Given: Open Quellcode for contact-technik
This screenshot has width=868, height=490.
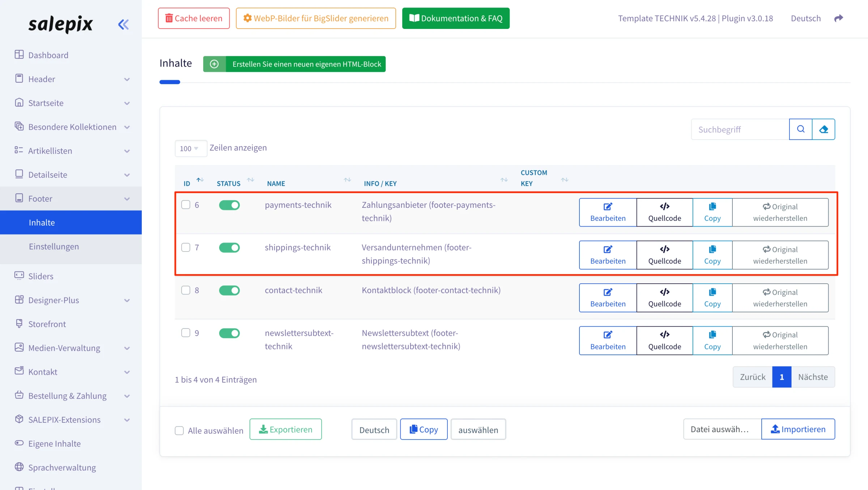Looking at the screenshot, I should click(x=665, y=298).
